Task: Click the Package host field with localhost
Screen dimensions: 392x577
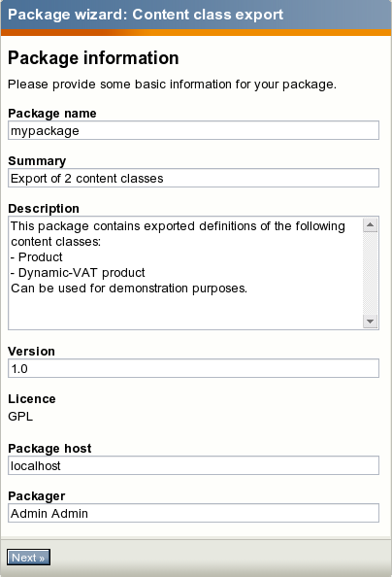Action: [x=193, y=465]
